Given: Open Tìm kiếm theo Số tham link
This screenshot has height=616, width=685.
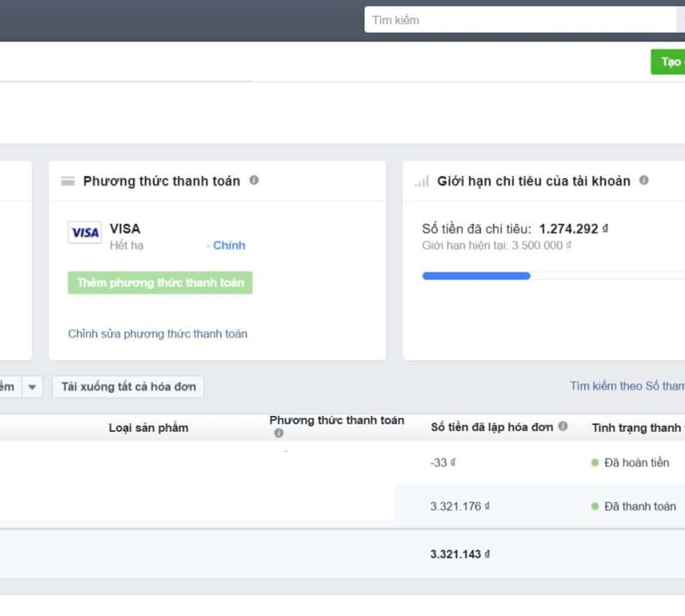Looking at the screenshot, I should click(x=627, y=386).
